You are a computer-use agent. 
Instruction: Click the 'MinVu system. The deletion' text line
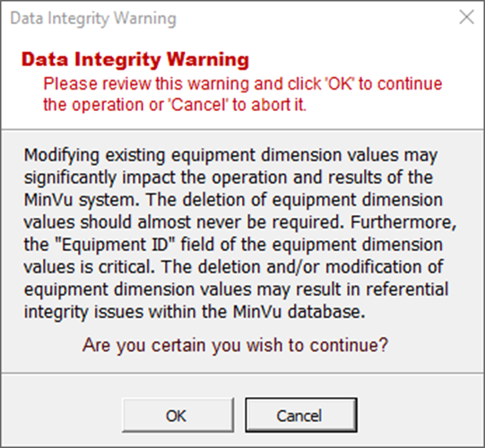(233, 201)
